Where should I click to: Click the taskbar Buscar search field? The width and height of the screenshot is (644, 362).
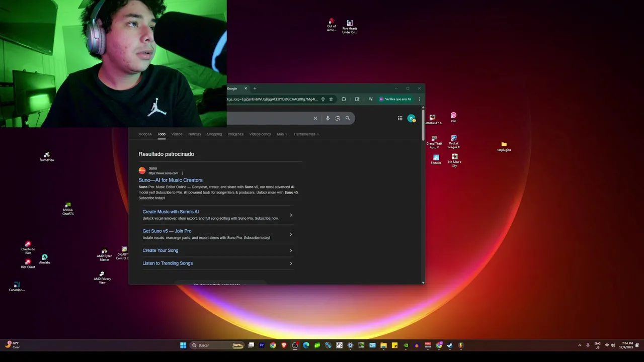point(217,345)
